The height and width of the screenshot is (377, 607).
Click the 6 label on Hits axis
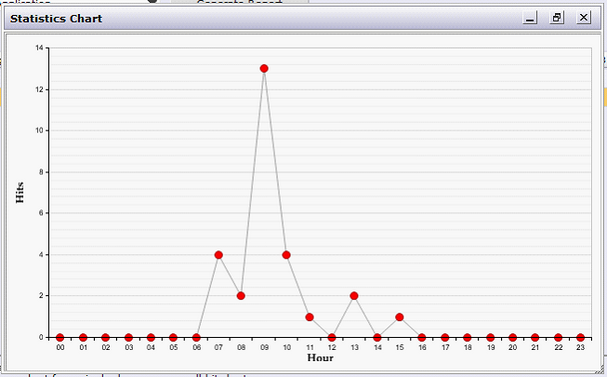click(x=41, y=213)
